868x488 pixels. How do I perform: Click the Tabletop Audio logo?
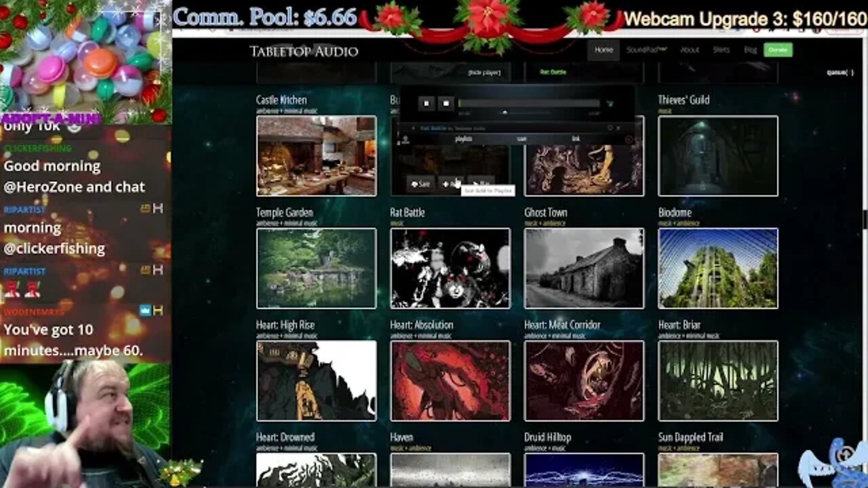tap(303, 51)
